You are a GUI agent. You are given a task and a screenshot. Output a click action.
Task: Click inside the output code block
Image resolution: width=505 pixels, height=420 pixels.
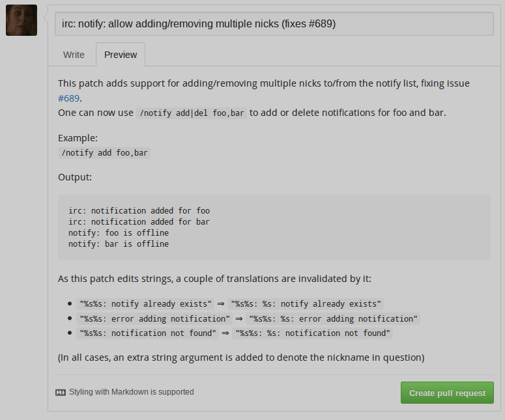[274, 227]
